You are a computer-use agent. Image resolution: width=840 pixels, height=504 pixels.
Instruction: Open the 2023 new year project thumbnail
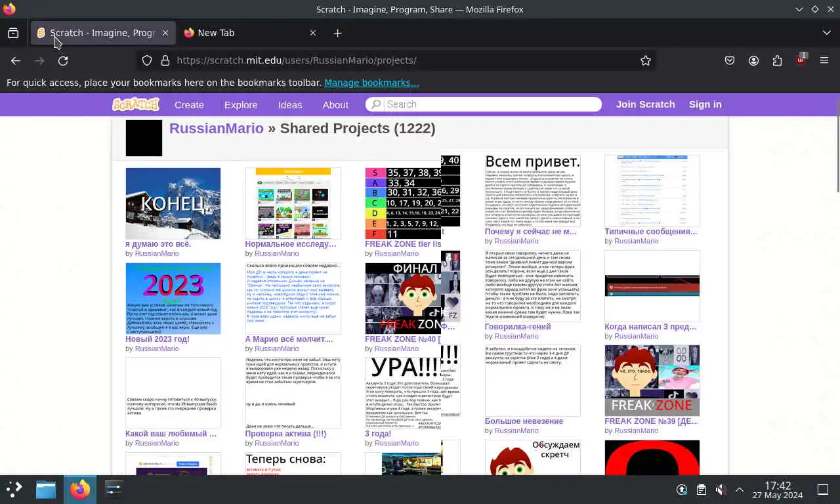pyautogui.click(x=173, y=299)
